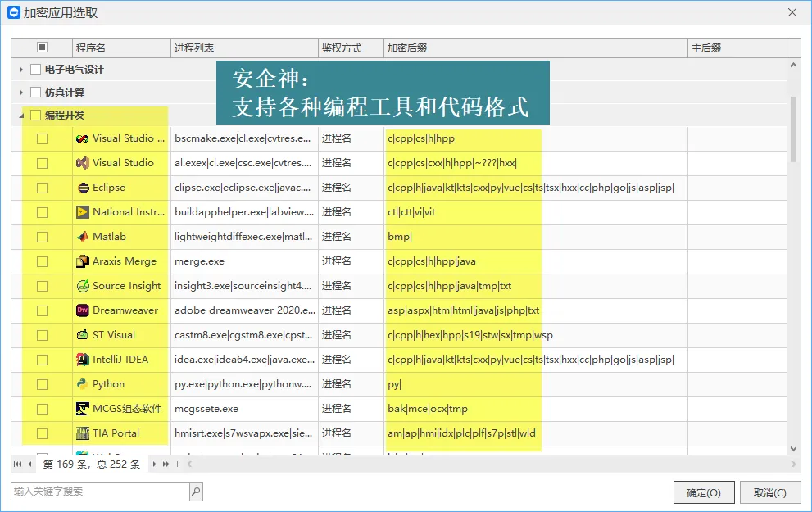Click the National Instruments yellow icon
Image resolution: width=812 pixels, height=512 pixels.
(82, 212)
